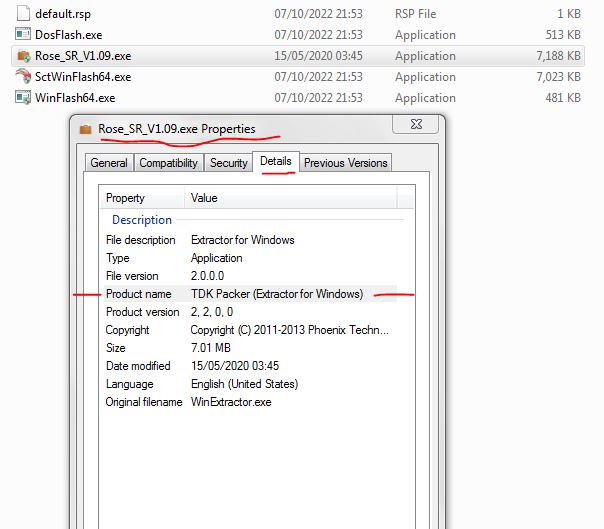This screenshot has height=529, width=604.
Task: Open the Compatibility tab
Action: (x=168, y=163)
